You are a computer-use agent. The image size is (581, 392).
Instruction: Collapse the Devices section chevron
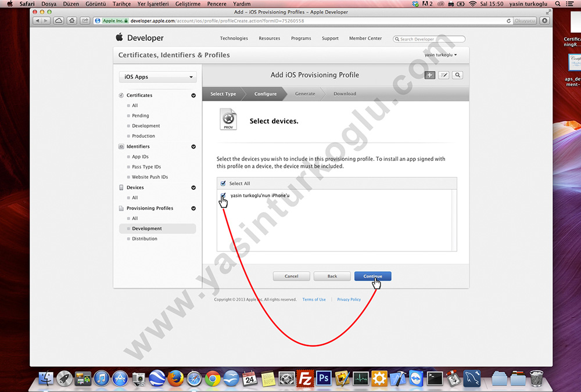pyautogui.click(x=193, y=188)
